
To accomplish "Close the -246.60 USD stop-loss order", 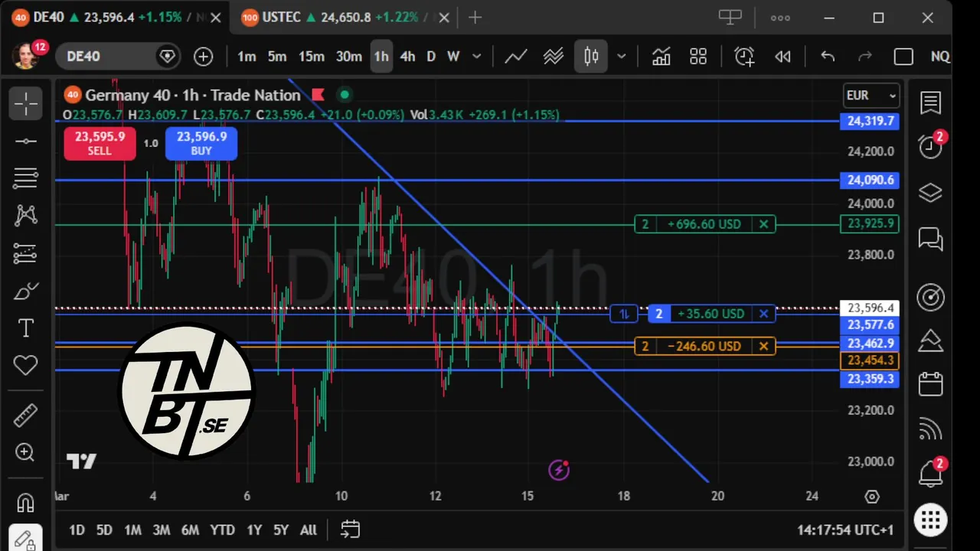I will (x=763, y=347).
